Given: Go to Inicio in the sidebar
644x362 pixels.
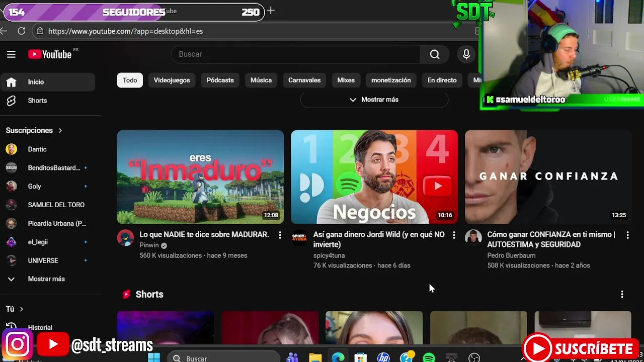Looking at the screenshot, I should pyautogui.click(x=47, y=82).
